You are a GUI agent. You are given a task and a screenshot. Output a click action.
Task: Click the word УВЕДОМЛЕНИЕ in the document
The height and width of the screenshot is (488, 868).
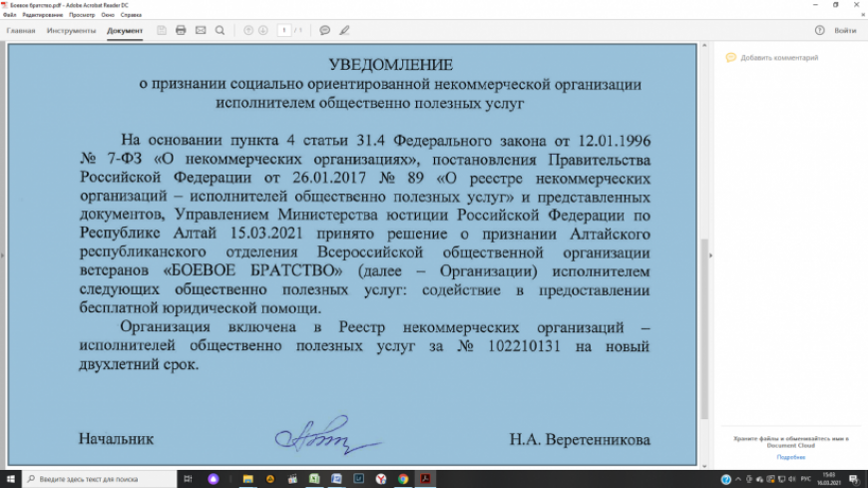pos(391,65)
